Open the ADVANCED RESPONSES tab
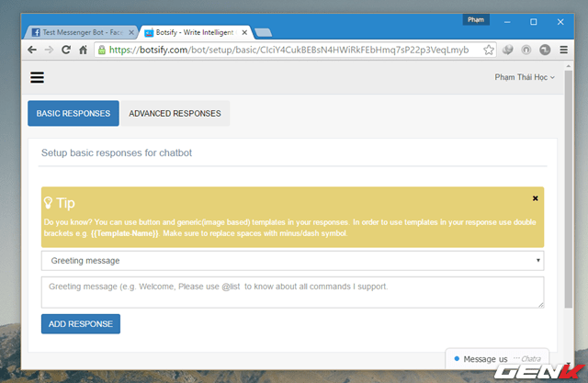Screen dimensions: 588x383 click(x=175, y=113)
